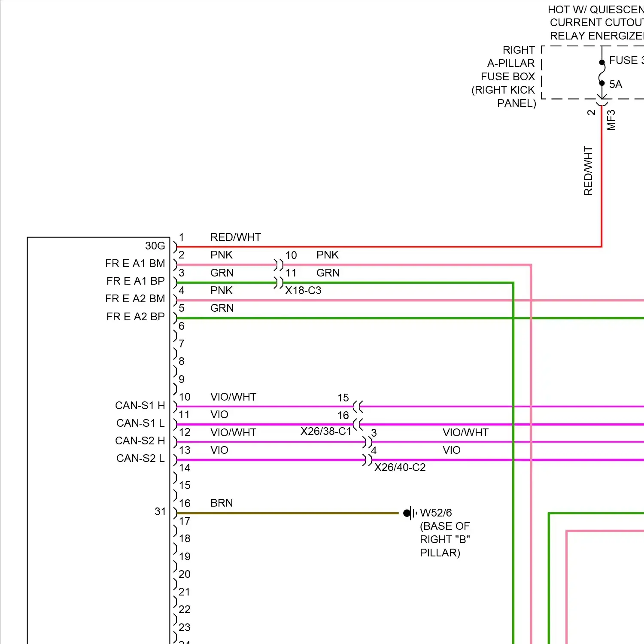Select the X26/38-C1 connector label
The image size is (644, 644).
pyautogui.click(x=326, y=431)
